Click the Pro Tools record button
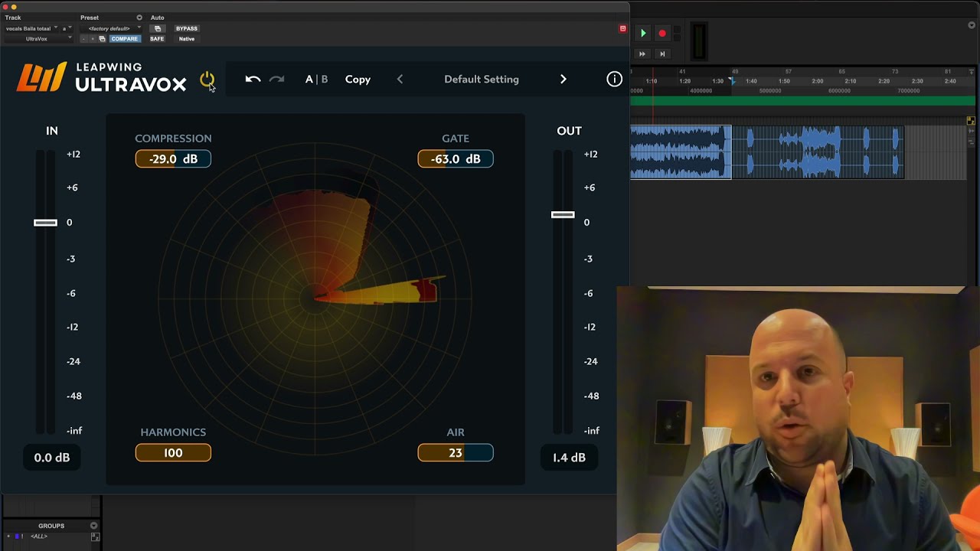This screenshot has height=551, width=980. (662, 33)
